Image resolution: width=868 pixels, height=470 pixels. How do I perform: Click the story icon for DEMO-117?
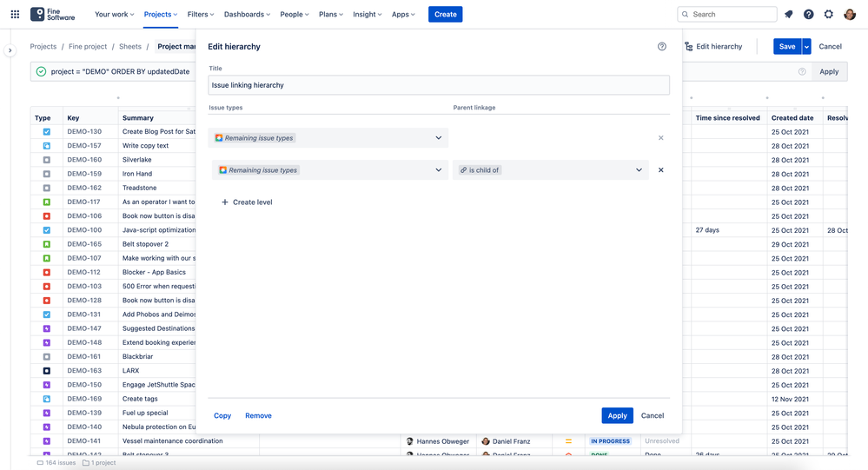click(47, 202)
